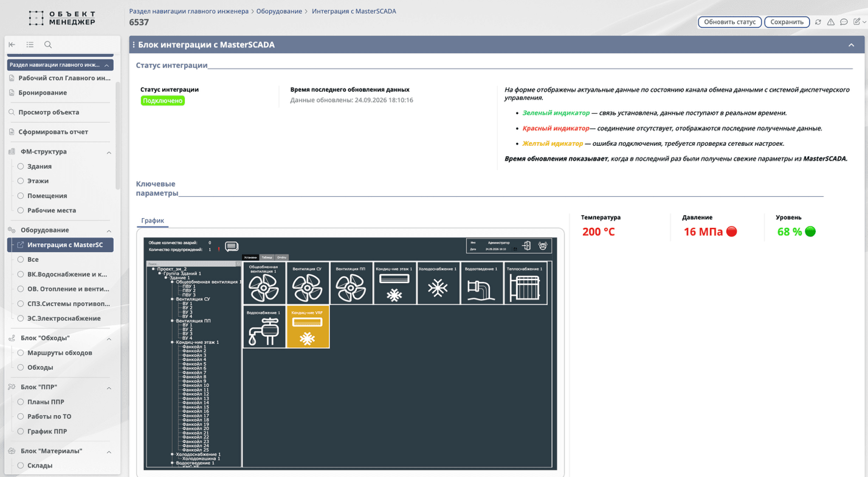Click the Обновить статус button
The width and height of the screenshot is (868, 477).
point(729,22)
